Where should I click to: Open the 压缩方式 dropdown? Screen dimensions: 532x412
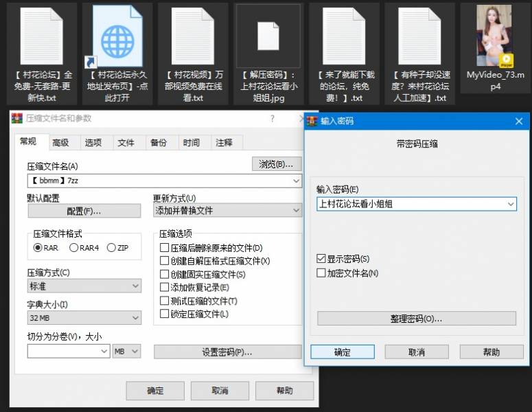point(84,286)
